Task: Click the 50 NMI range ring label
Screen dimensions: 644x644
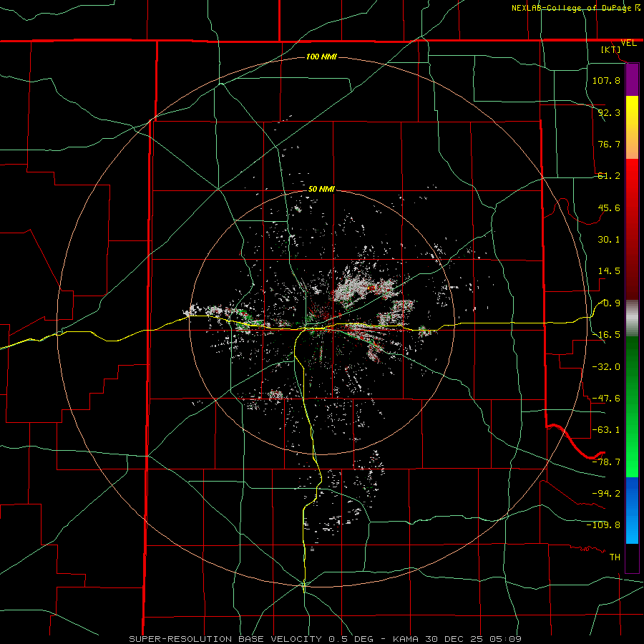Action: 321,189
